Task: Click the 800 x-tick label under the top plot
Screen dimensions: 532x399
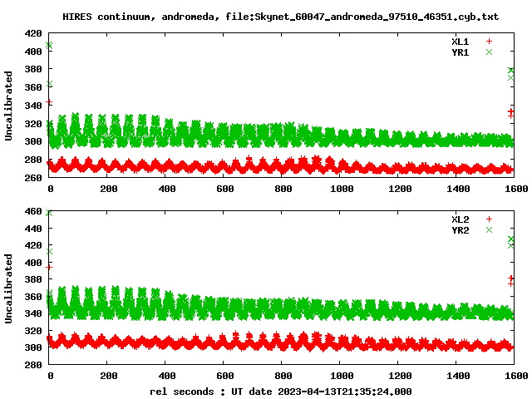Action: (283, 189)
